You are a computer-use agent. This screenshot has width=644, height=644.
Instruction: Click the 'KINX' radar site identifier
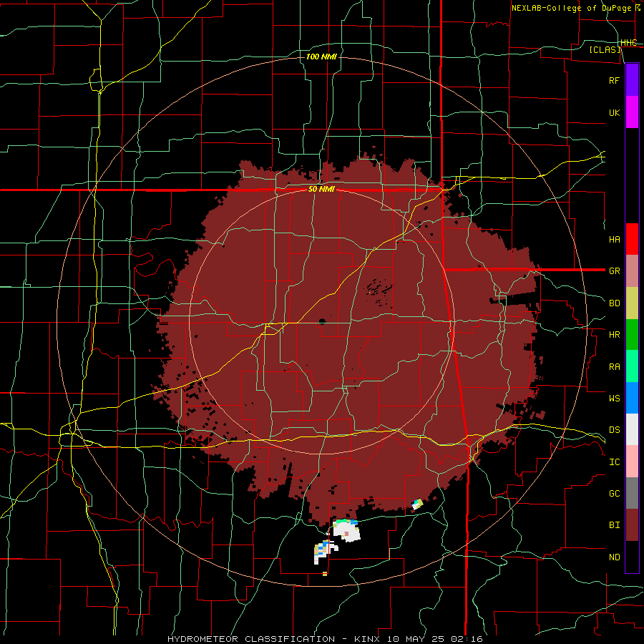tap(368, 639)
